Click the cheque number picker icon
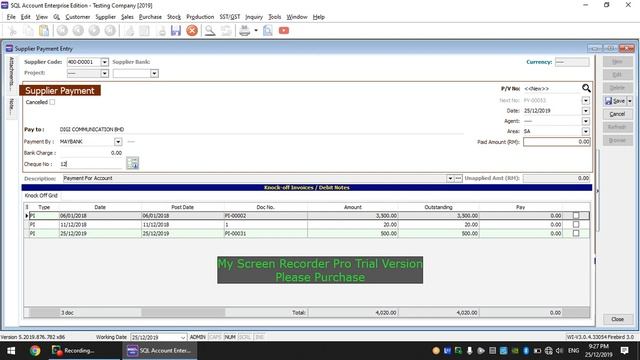This screenshot has height=360, width=640. [x=133, y=163]
